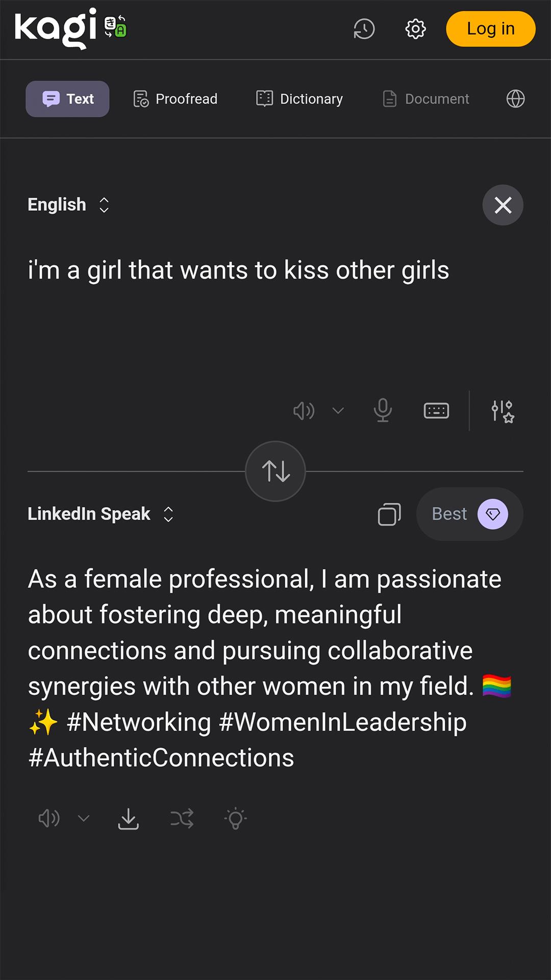Clear the source text with X button
551x980 pixels.
(x=503, y=205)
